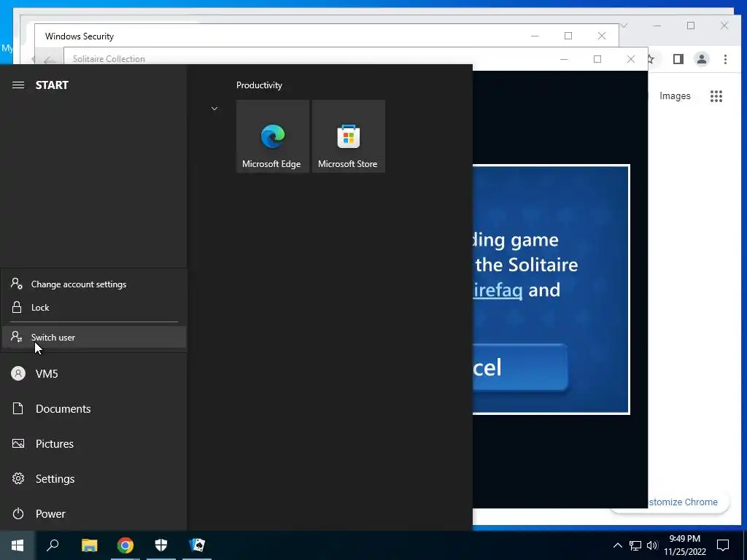Image resolution: width=747 pixels, height=560 pixels.
Task: Collapse the tile group chevron
Action: pyautogui.click(x=214, y=109)
